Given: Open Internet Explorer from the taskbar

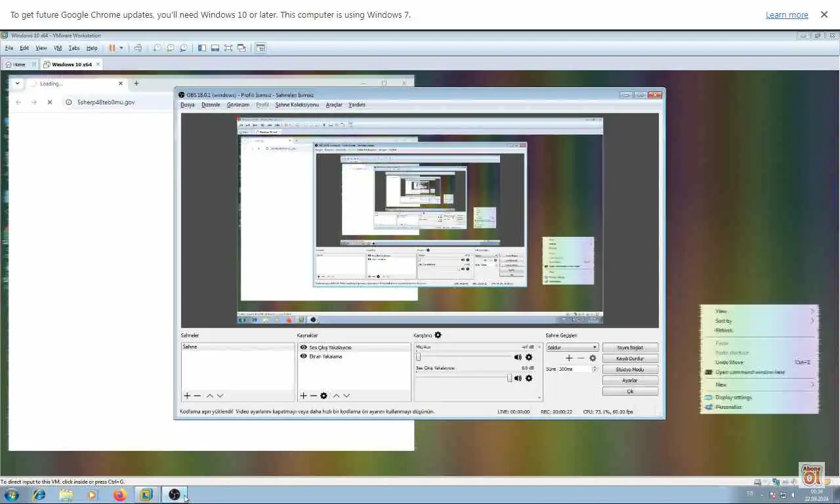Looking at the screenshot, I should (39, 495).
